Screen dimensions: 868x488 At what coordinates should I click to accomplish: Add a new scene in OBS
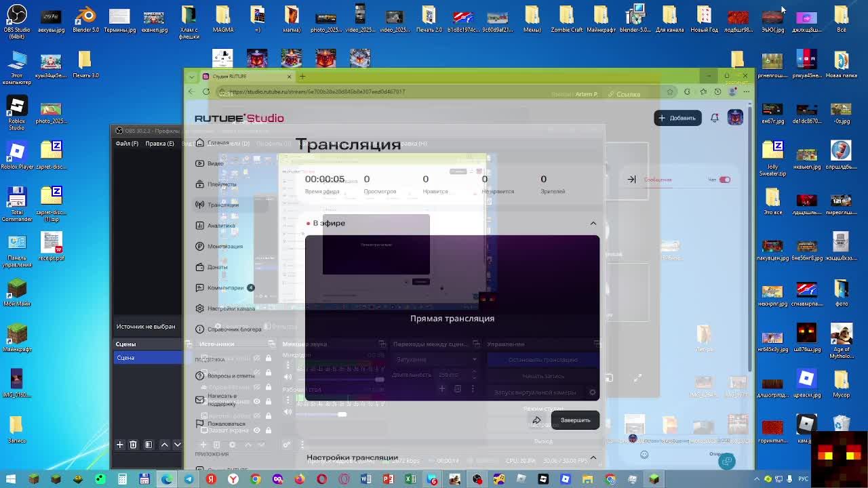coord(119,445)
